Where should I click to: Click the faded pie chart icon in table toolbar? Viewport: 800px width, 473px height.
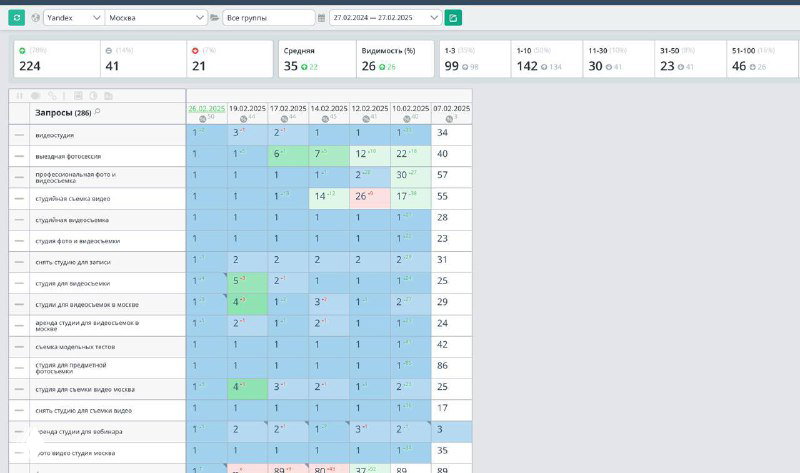tap(93, 96)
